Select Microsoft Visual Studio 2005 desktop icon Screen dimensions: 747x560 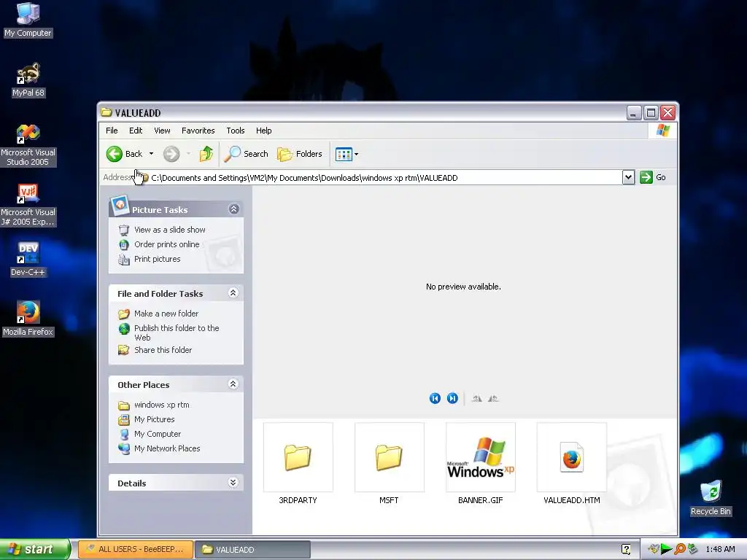pyautogui.click(x=28, y=145)
